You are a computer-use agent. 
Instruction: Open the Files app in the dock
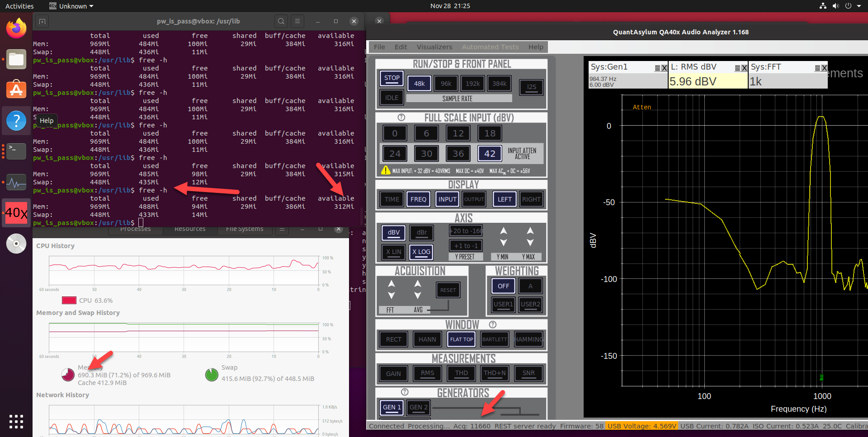(x=16, y=59)
